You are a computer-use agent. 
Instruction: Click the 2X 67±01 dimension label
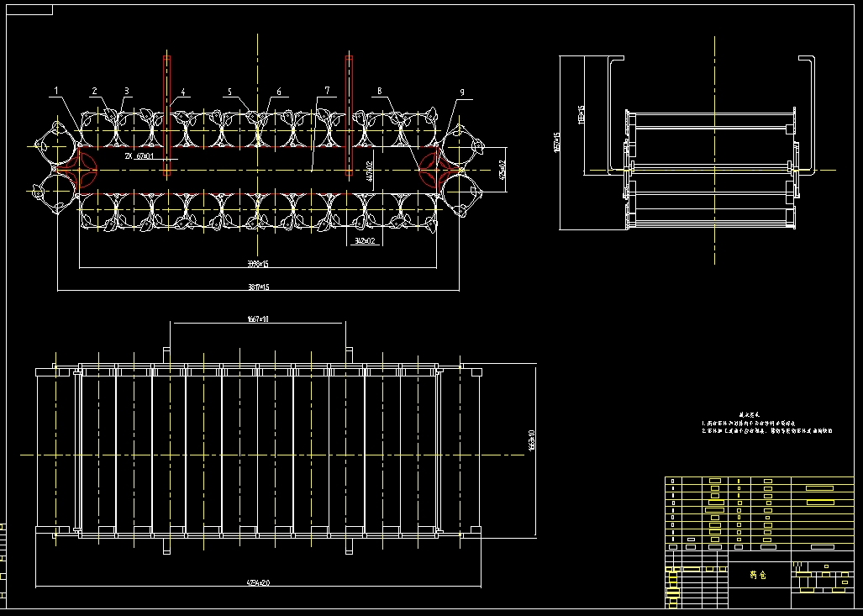pyautogui.click(x=139, y=156)
